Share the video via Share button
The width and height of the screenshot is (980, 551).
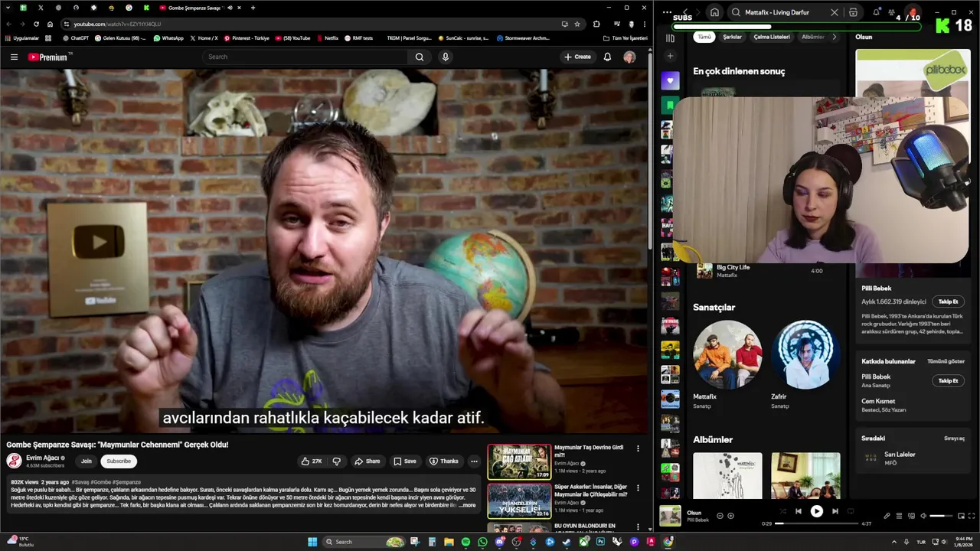(367, 461)
